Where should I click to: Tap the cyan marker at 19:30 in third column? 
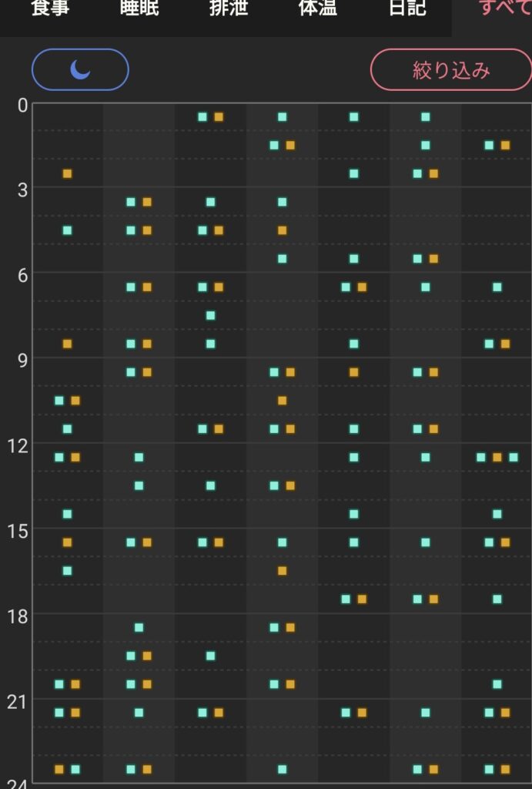coord(210,656)
